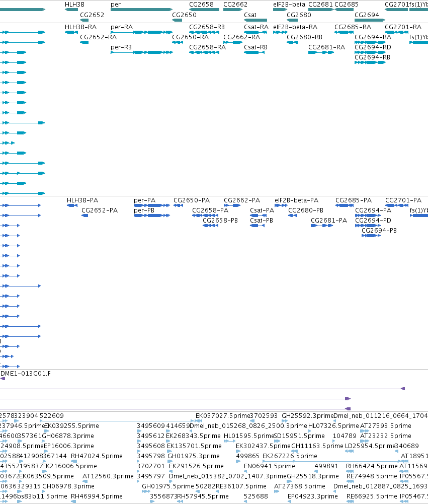428x504 pixels.
Task: Click the DME1-013G01.F feature label
Action: 26,374
